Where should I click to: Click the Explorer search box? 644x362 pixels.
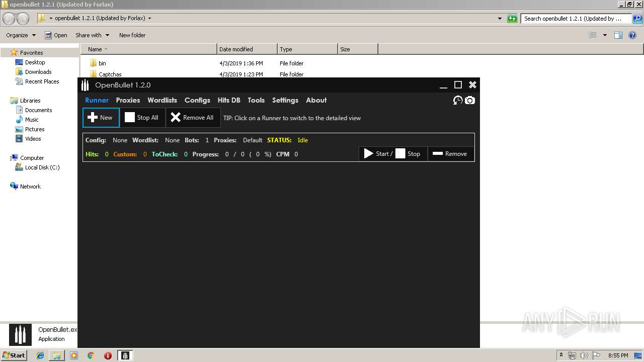pos(576,19)
